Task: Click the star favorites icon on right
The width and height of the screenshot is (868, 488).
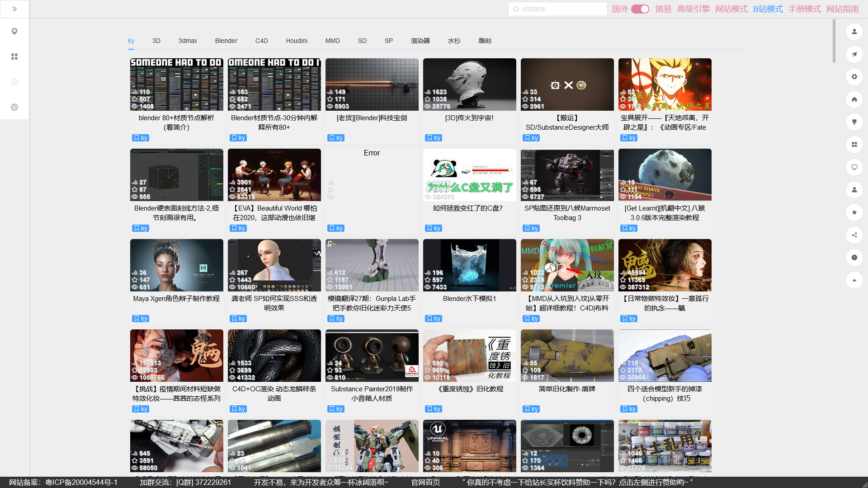Action: click(854, 212)
